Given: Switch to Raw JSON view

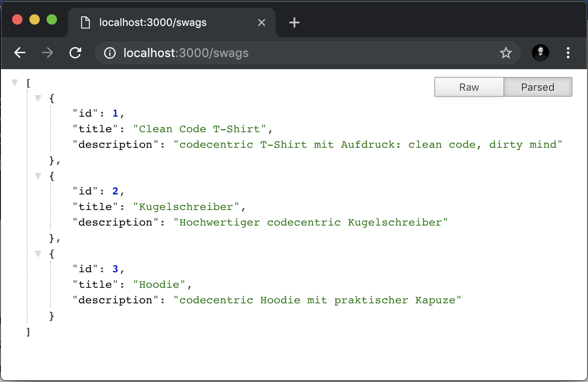Looking at the screenshot, I should pyautogui.click(x=469, y=87).
